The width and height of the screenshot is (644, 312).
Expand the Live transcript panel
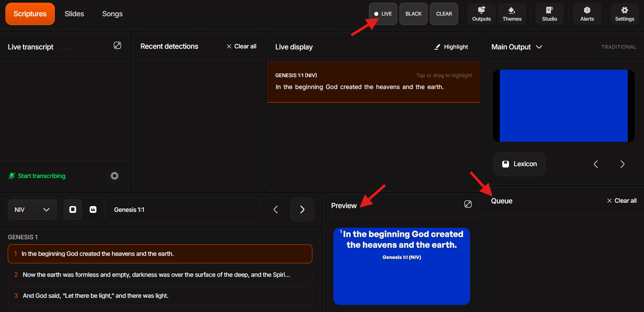coord(117,45)
